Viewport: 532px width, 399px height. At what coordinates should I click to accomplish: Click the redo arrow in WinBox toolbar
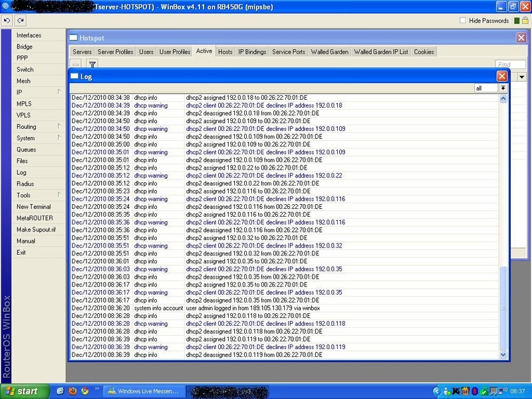(21, 21)
